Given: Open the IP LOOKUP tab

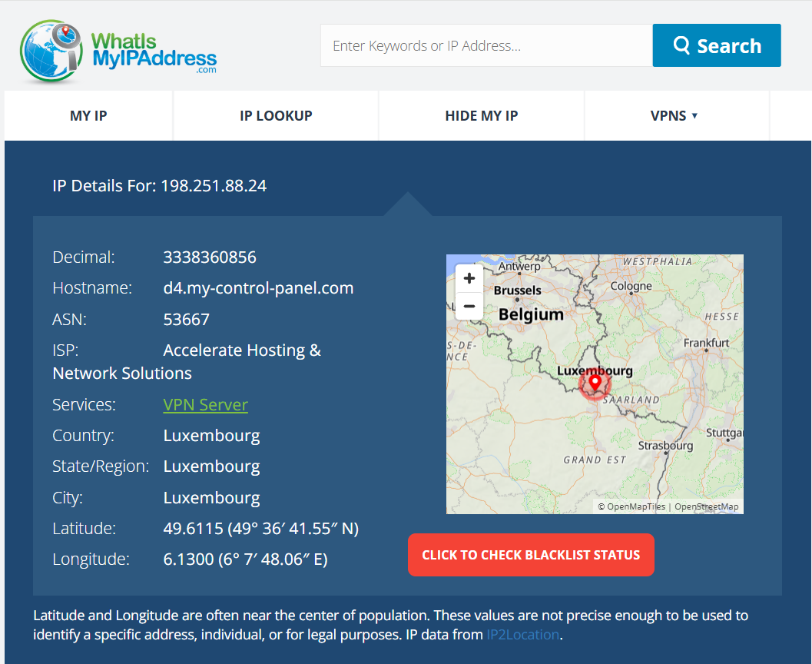Looking at the screenshot, I should click(276, 115).
